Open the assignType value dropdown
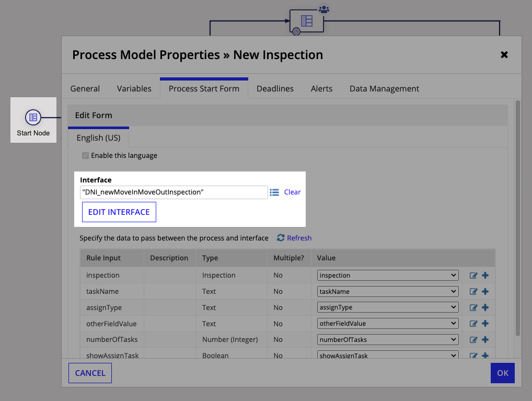 388,307
